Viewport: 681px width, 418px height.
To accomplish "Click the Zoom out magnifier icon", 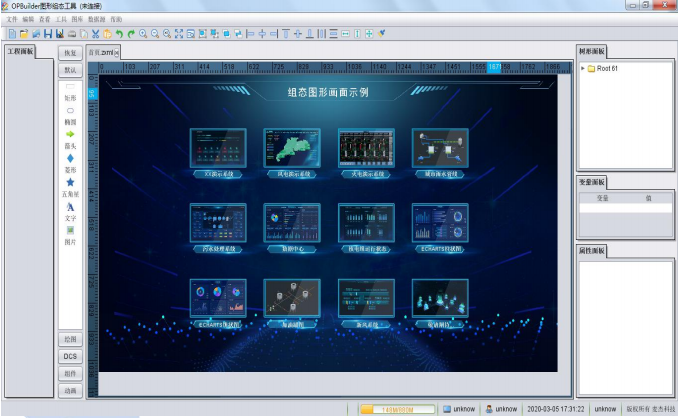I will click(x=155, y=34).
